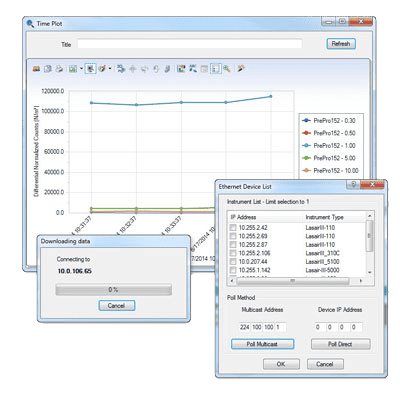This screenshot has height=400, width=400.
Task: Click the LasairIII_5100 instrument type cell
Action: coord(322,262)
